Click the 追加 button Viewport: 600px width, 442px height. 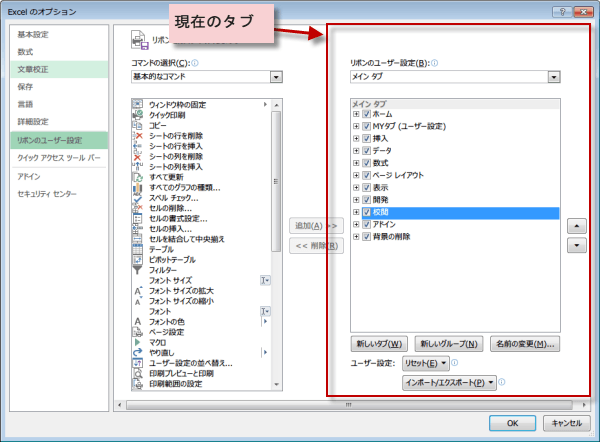tap(316, 225)
